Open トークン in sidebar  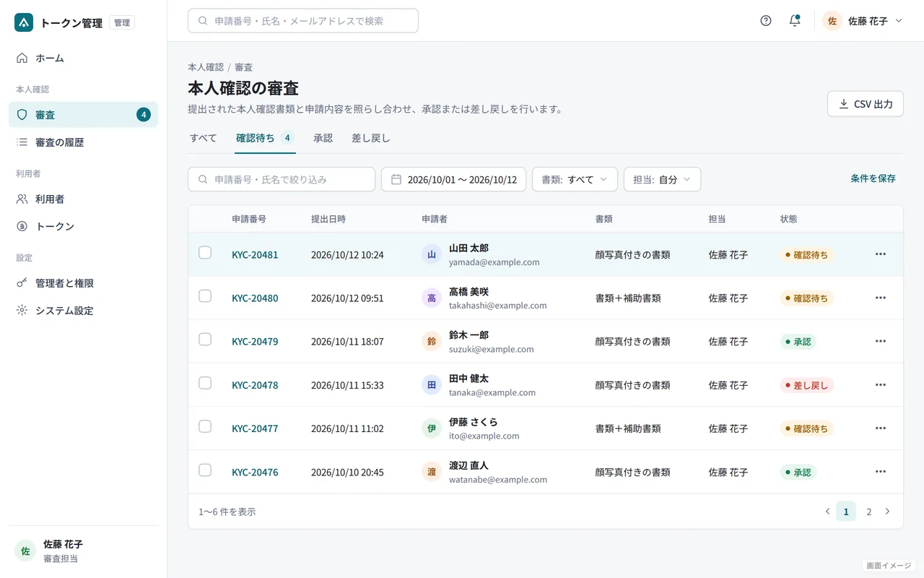click(83, 226)
